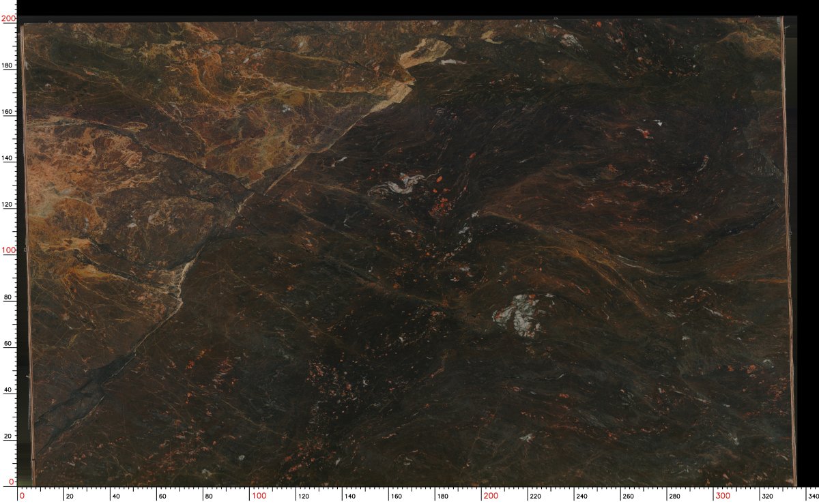Click the 180 label on the horizontal ruler

tap(444, 496)
